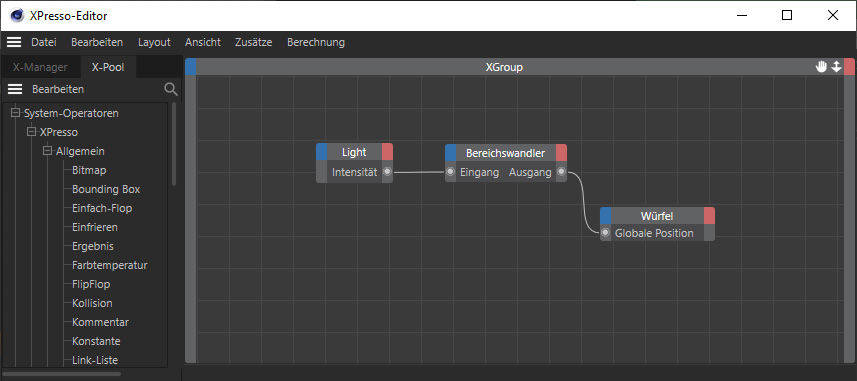This screenshot has width=857, height=381.
Task: Click the hand pan icon in XGroup header
Action: [821, 67]
